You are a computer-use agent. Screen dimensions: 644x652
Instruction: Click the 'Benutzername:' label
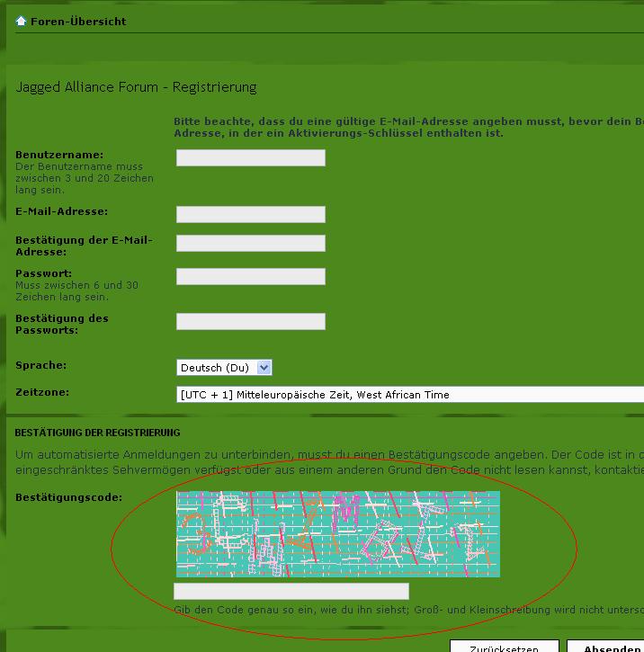point(59,155)
